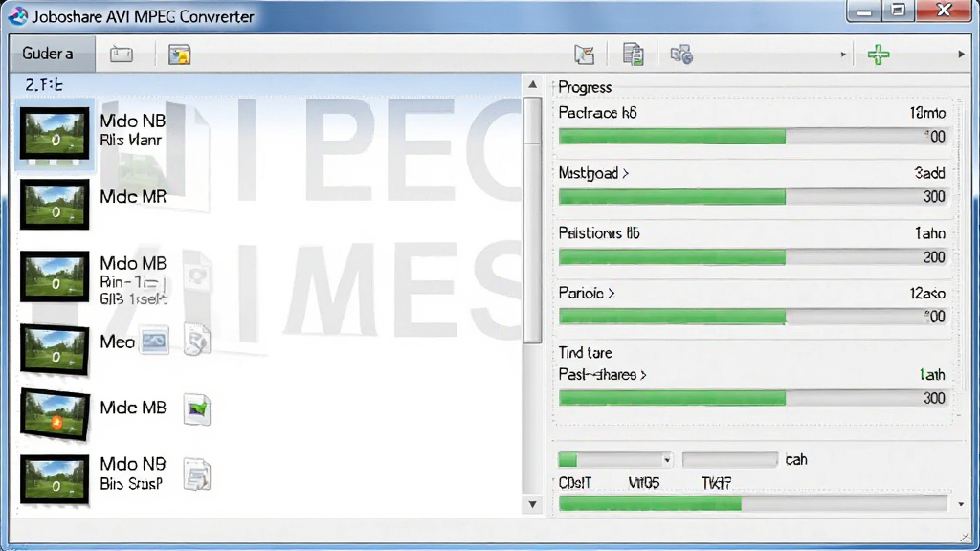
Task: Click the file list scroll down arrow
Action: 532,504
